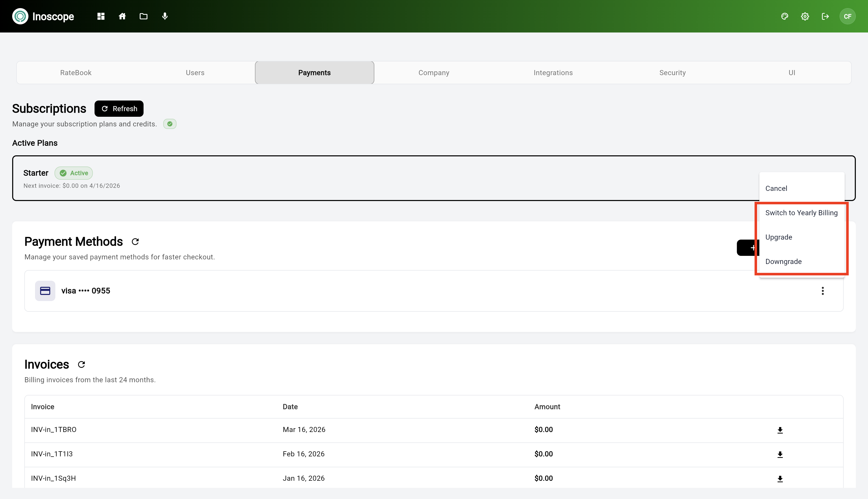This screenshot has width=868, height=499.
Task: Select the home icon in the navbar
Action: pyautogui.click(x=122, y=16)
